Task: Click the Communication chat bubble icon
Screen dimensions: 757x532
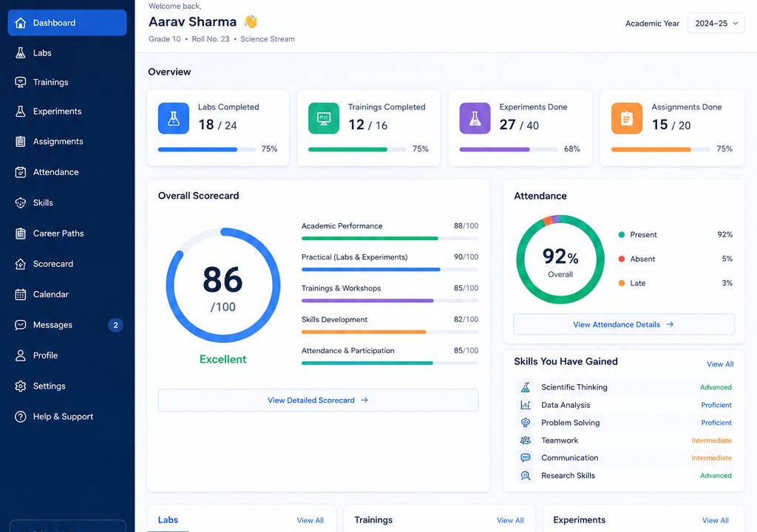Action: pyautogui.click(x=526, y=457)
